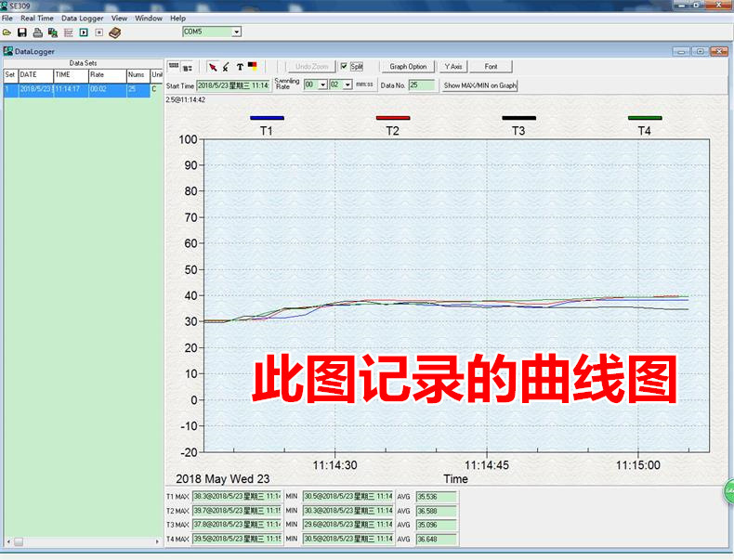Click the red T2 legend color bar

[393, 118]
